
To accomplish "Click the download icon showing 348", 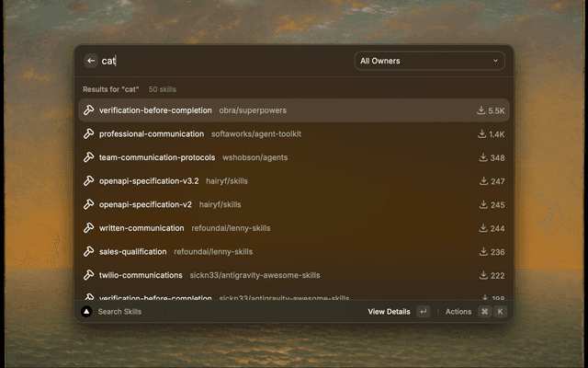I will tap(483, 157).
